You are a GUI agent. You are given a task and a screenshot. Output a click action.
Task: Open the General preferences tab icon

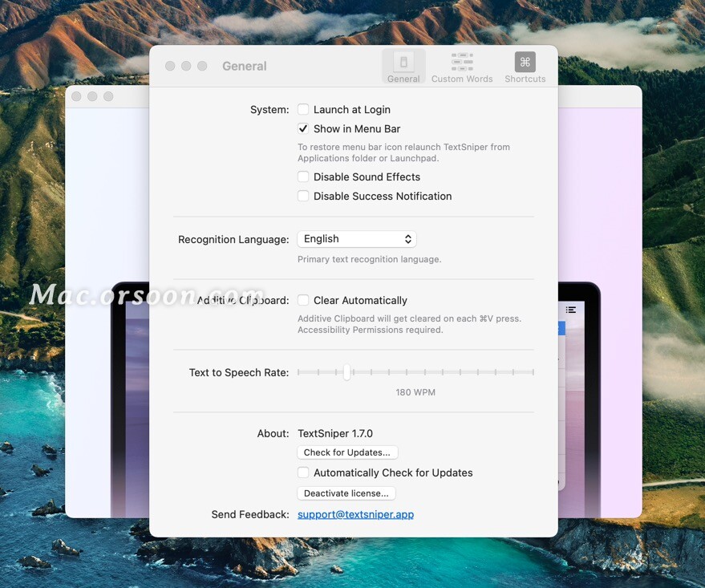click(x=403, y=67)
